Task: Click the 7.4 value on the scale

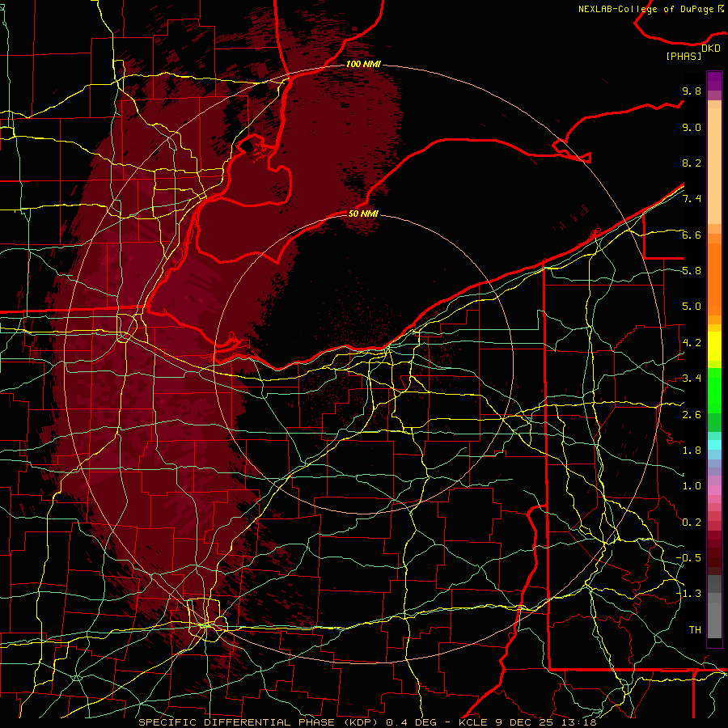Action: tap(692, 199)
